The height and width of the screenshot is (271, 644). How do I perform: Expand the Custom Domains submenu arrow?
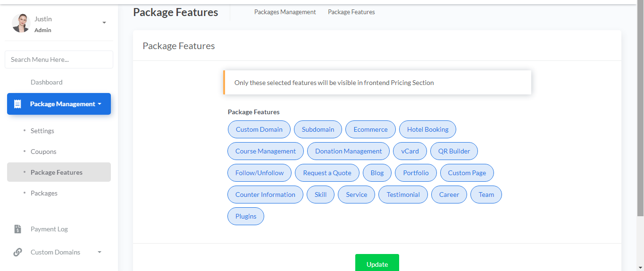pos(100,252)
